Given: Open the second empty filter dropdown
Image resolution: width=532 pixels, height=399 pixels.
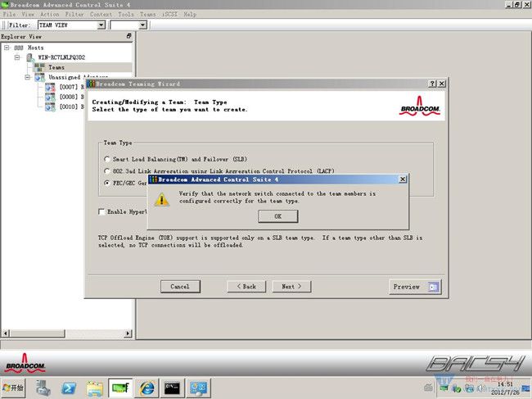Looking at the screenshot, I should [x=142, y=25].
